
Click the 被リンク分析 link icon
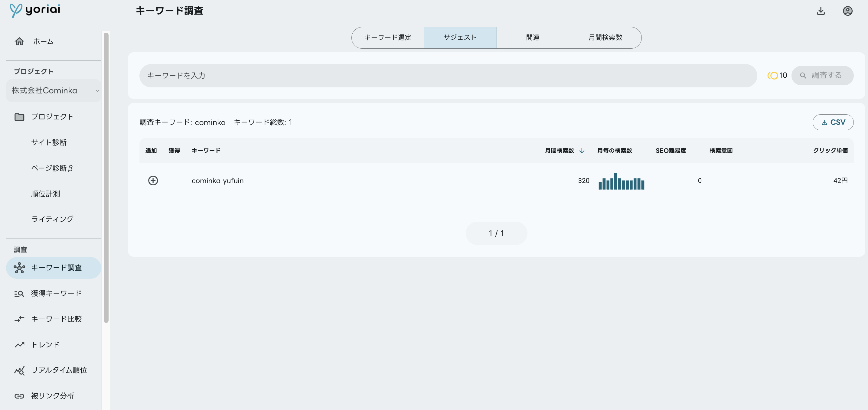19,396
